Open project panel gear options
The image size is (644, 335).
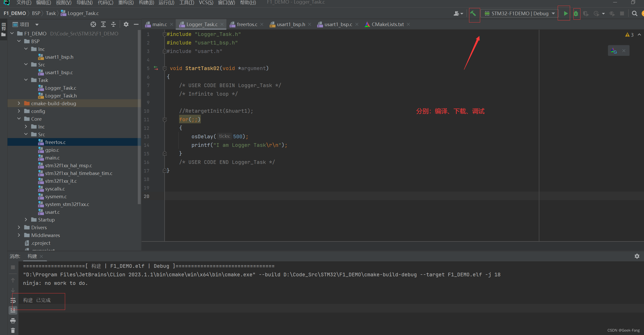(126, 24)
